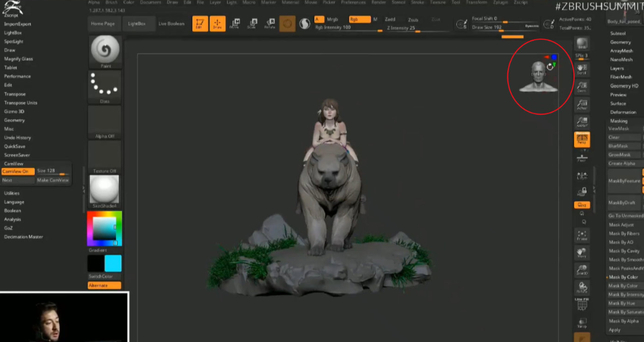
Task: Expand the Gizmo 3D section
Action: 14,111
